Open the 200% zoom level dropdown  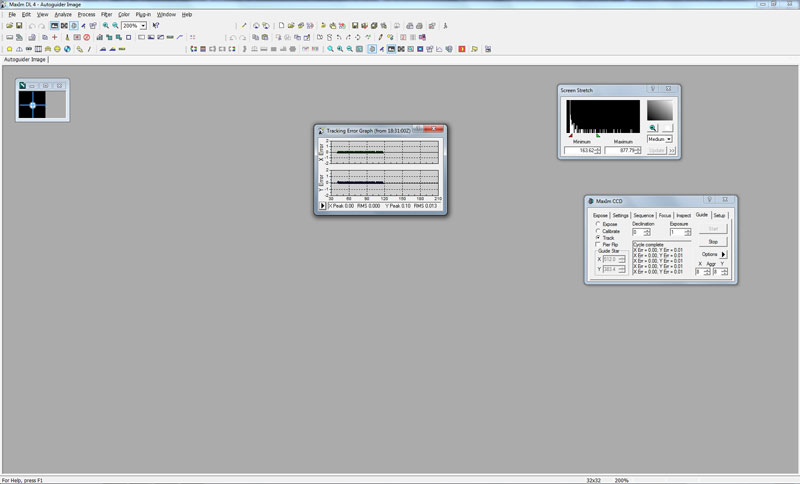coord(143,25)
